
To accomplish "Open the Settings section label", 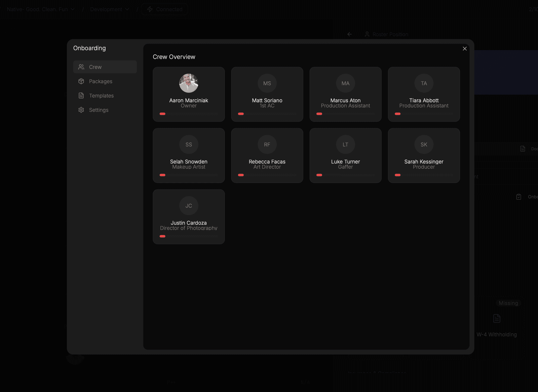I will point(98,110).
